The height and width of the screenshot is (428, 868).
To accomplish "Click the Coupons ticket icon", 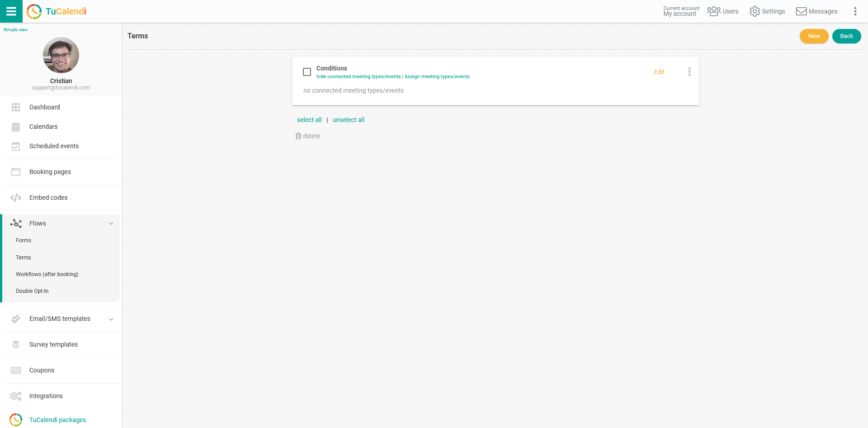I will [16, 370].
